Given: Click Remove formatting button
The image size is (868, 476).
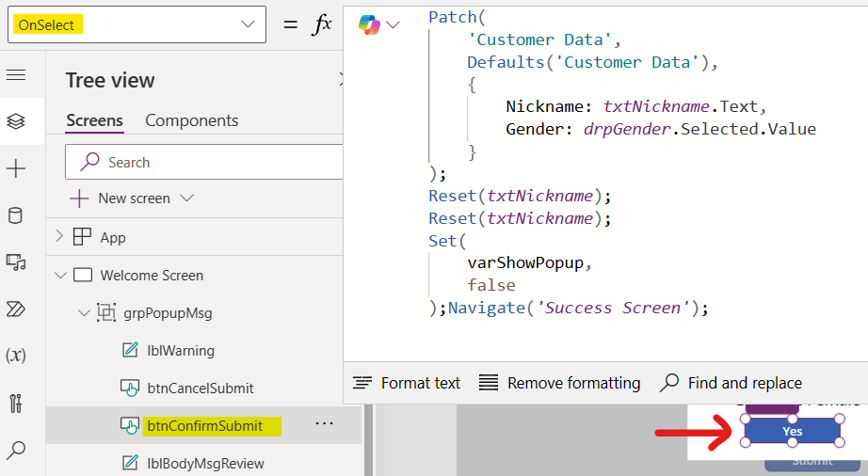Looking at the screenshot, I should click(560, 383).
